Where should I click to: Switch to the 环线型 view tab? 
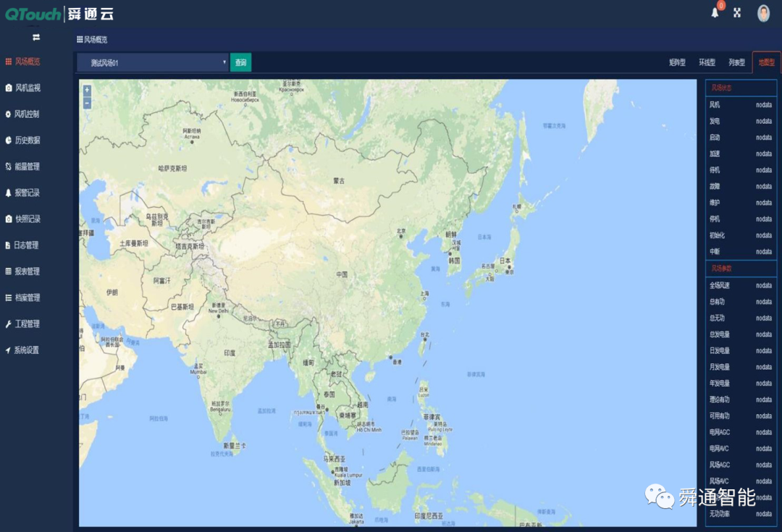pos(707,62)
